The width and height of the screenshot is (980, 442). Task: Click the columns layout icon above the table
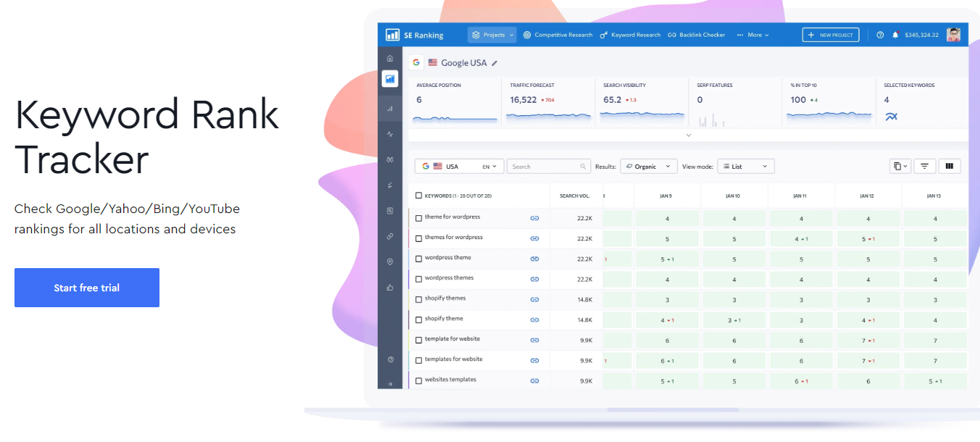click(950, 166)
